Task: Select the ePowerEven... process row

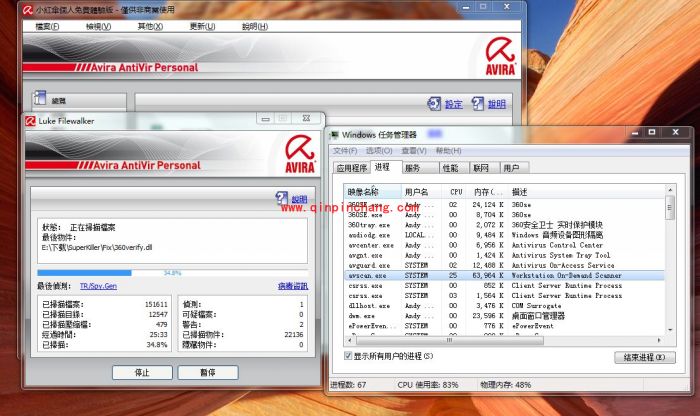Action: 504,326
